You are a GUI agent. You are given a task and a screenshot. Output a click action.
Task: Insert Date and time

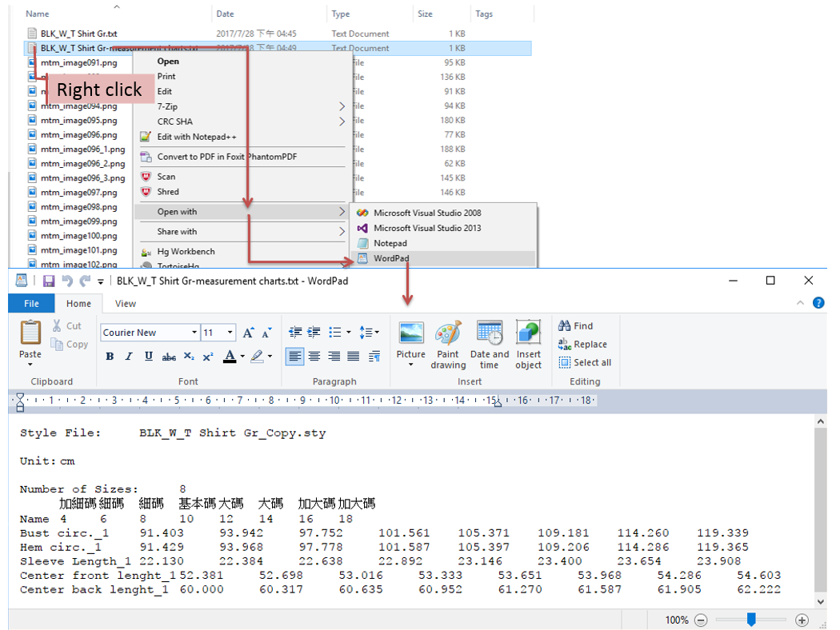[x=489, y=333]
